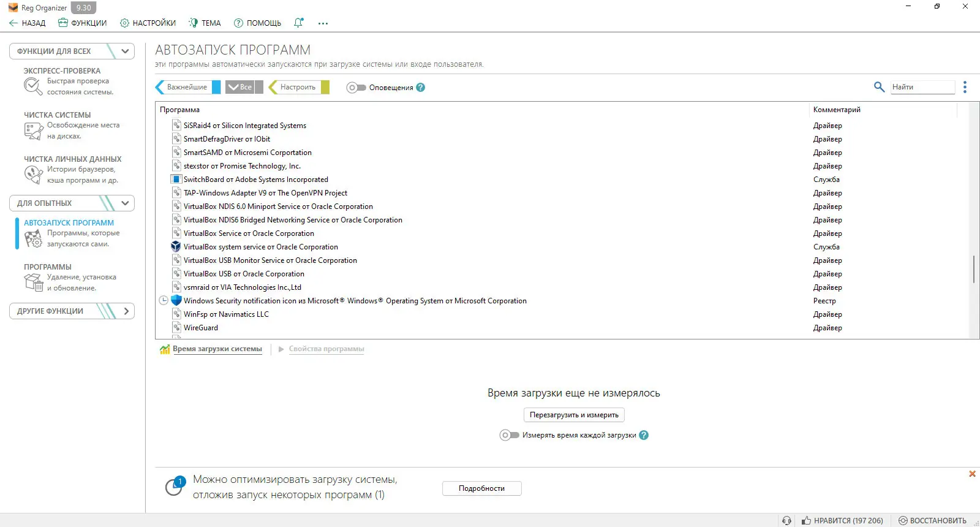This screenshot has height=527, width=980.
Task: Open the ПОМОЩЬ menu
Action: [x=258, y=23]
